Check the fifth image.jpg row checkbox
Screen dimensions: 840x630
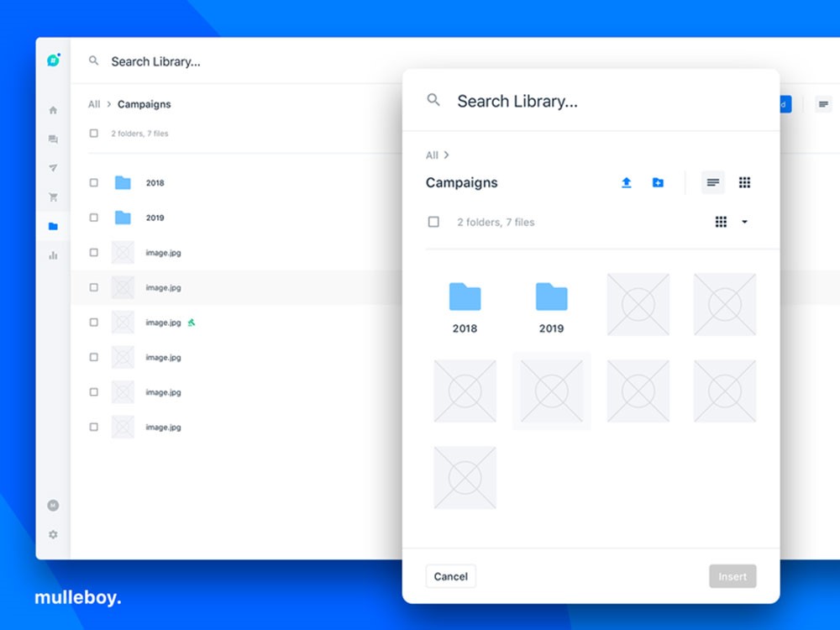[x=94, y=391]
